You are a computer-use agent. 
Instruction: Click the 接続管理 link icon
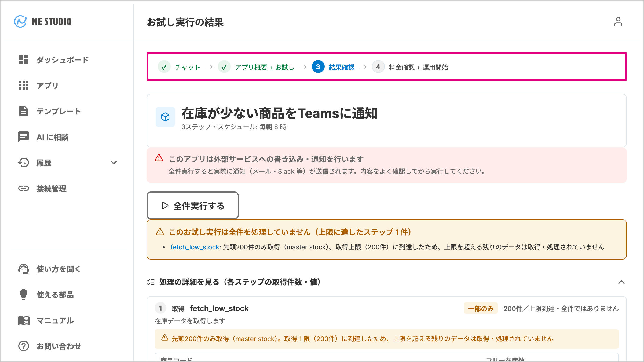24,188
